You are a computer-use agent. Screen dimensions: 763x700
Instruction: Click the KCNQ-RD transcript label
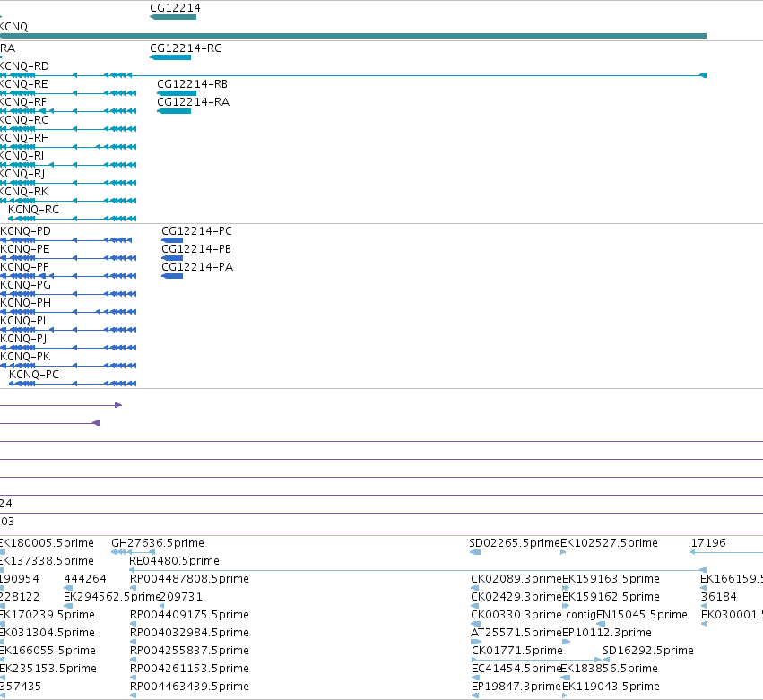(24, 66)
